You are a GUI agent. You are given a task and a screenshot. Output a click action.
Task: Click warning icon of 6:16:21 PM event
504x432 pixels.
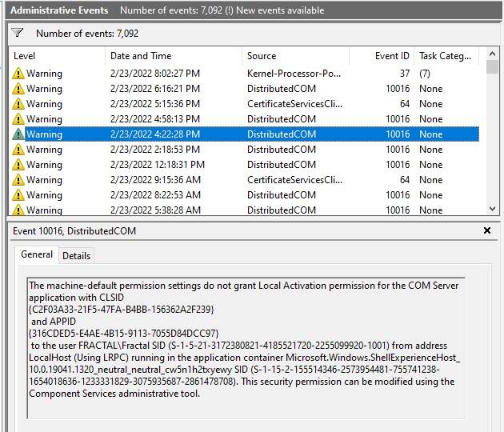[18, 89]
